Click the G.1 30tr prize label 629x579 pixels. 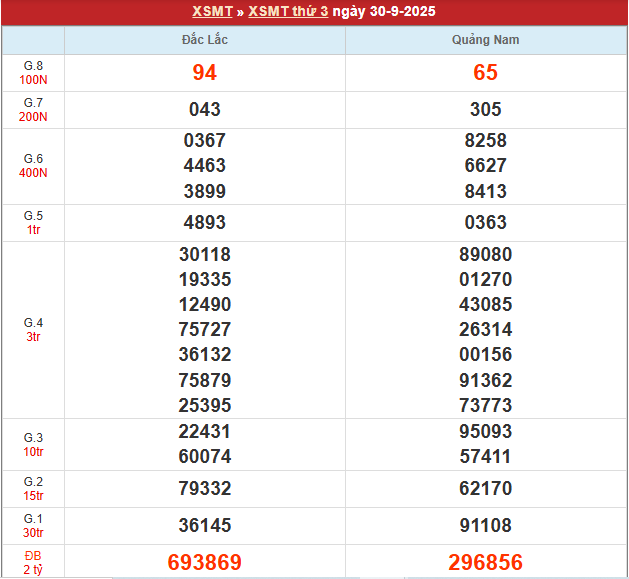point(33,525)
